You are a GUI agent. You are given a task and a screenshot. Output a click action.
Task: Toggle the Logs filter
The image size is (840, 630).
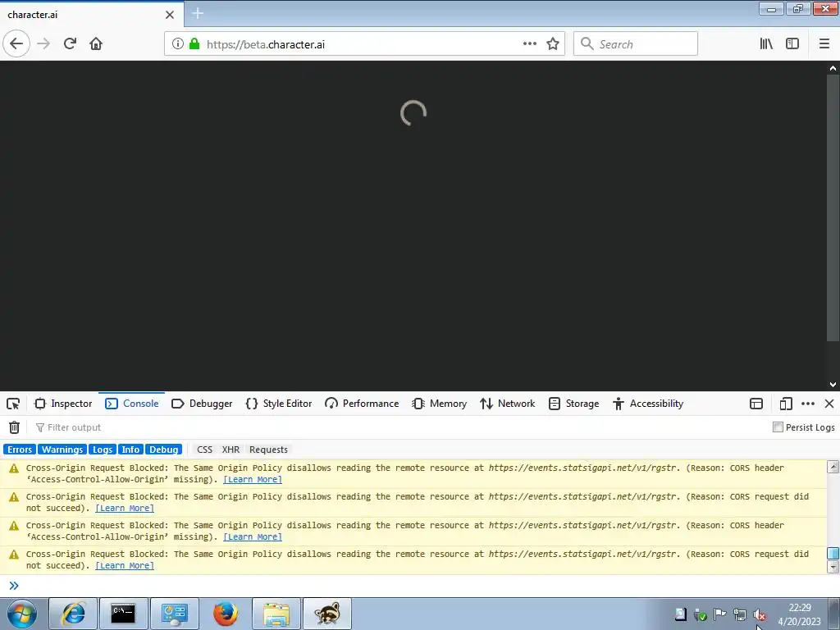(x=103, y=450)
